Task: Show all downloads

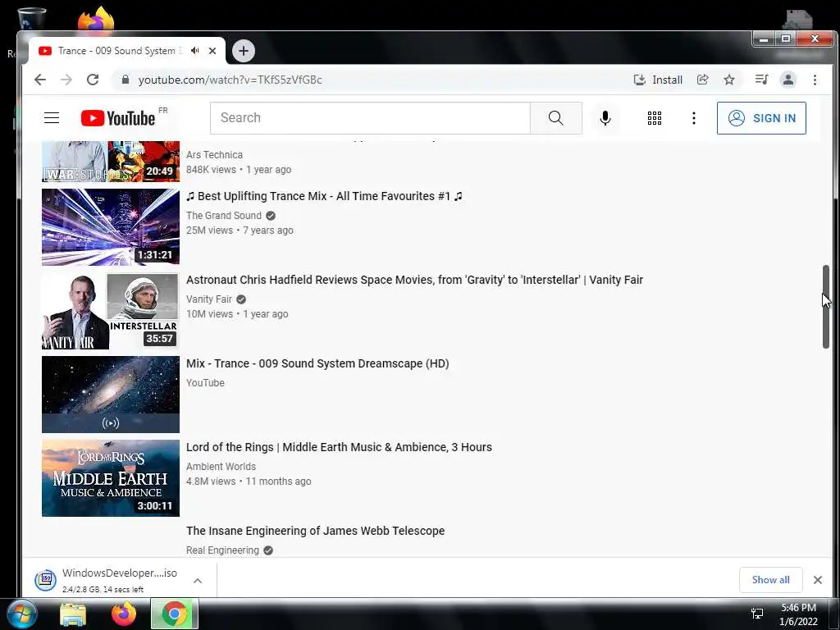Action: (x=770, y=580)
